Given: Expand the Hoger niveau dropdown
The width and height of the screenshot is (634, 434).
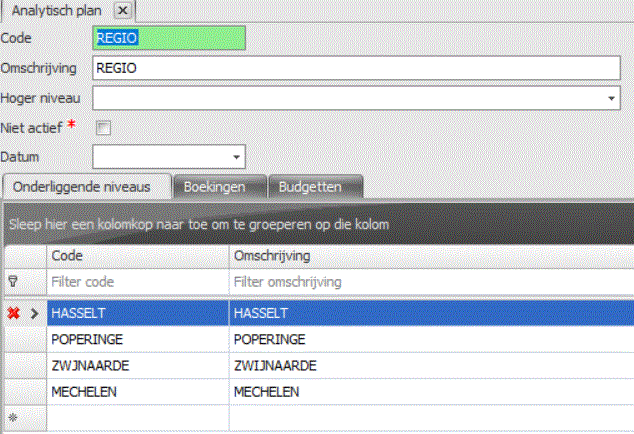Looking at the screenshot, I should coord(611,99).
